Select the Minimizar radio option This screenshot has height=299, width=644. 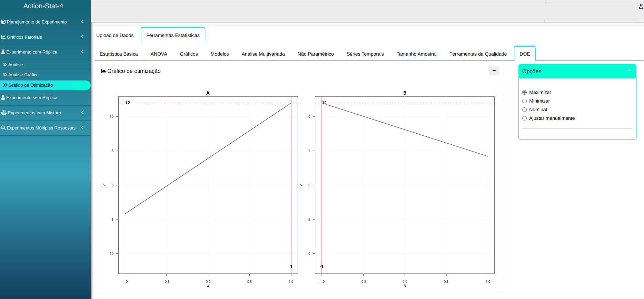[x=524, y=101]
